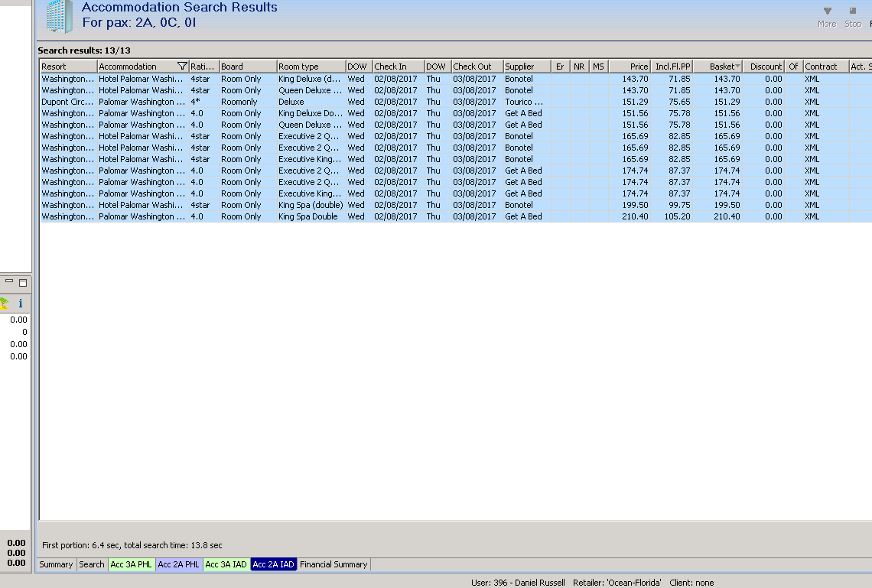Click the Of column header
The image size is (872, 588).
point(793,66)
